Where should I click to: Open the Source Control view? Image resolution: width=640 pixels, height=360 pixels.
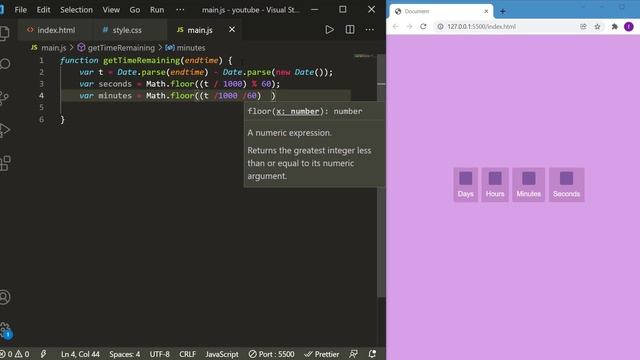[x=4, y=98]
